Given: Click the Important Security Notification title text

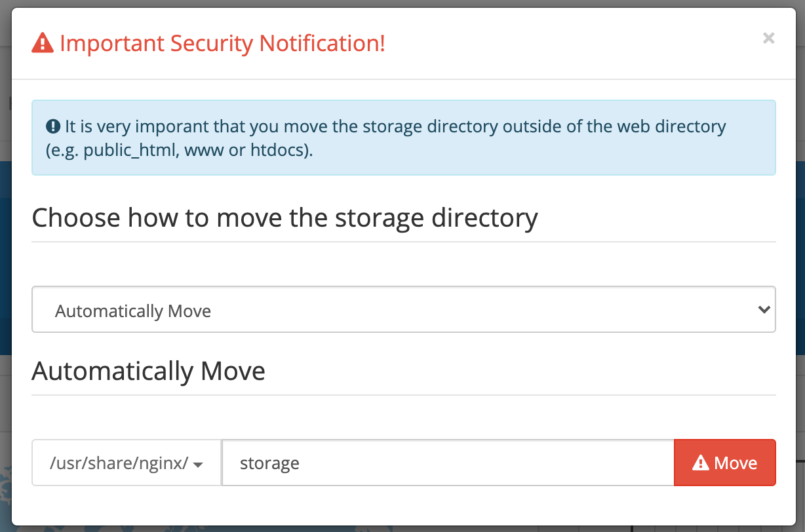Looking at the screenshot, I should pos(222,44).
